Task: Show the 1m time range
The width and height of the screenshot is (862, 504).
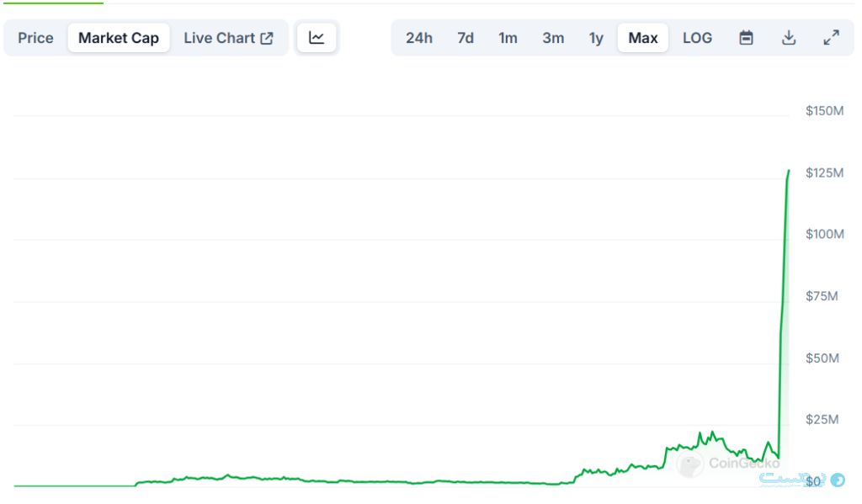Action: pos(508,38)
